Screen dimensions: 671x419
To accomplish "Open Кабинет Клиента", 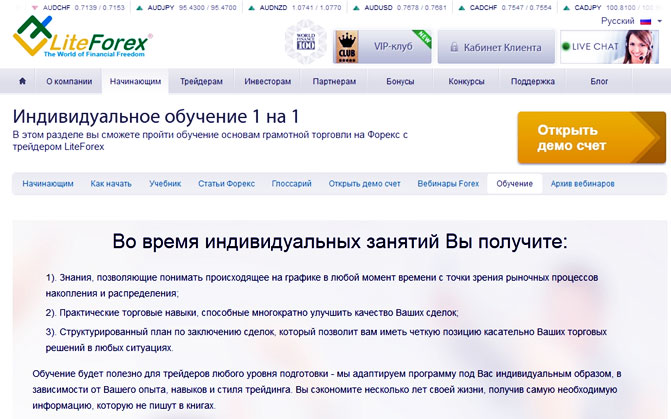I will [496, 47].
